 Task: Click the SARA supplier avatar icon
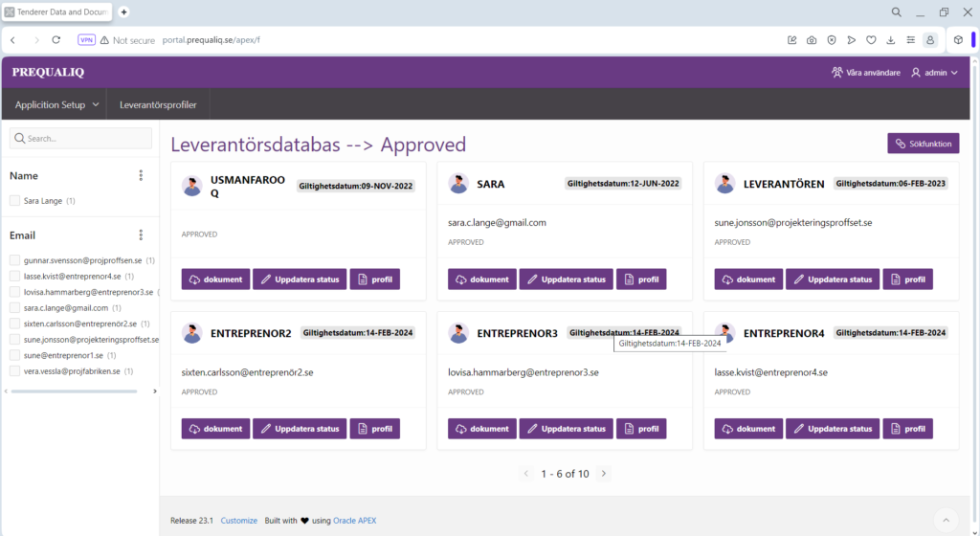(x=458, y=184)
